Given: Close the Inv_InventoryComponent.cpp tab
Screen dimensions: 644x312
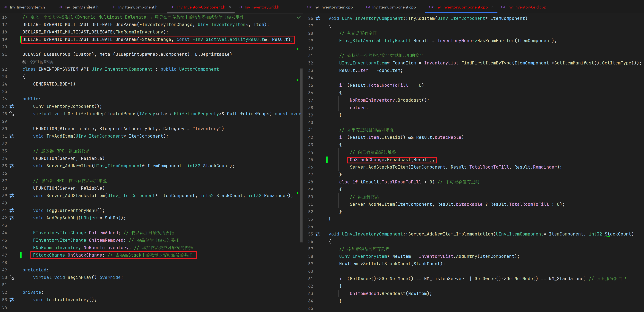Looking at the screenshot, I should 492,7.
